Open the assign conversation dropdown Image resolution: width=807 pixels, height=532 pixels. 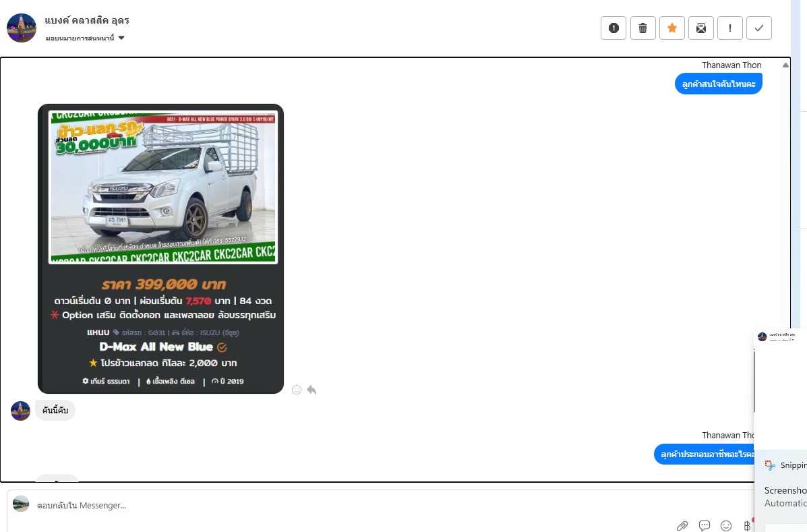(85, 38)
